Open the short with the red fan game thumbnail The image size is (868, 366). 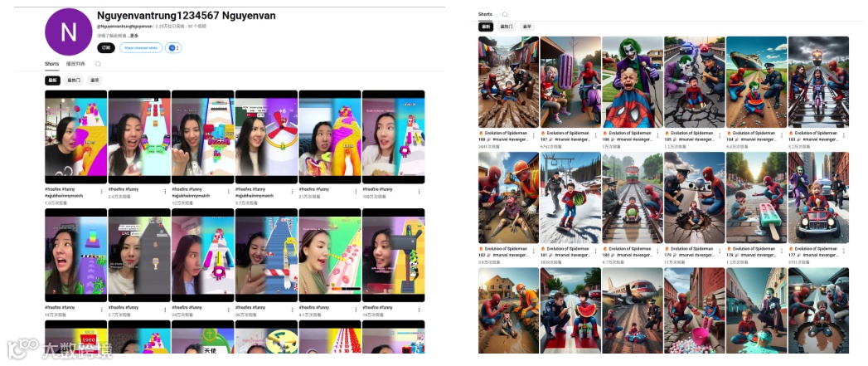266,137
